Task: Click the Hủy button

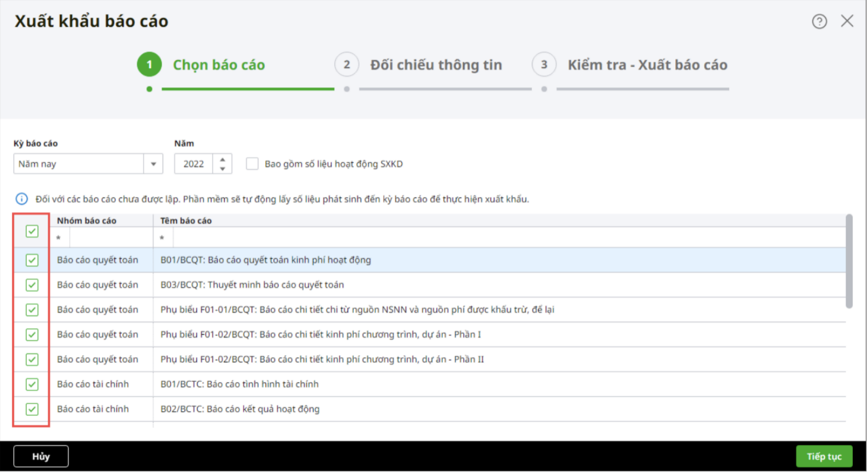Action: [x=41, y=457]
